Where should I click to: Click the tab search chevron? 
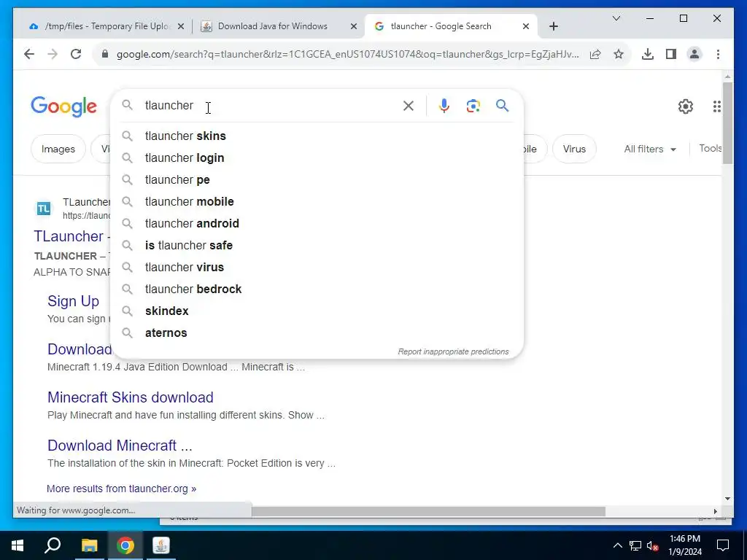[616, 18]
